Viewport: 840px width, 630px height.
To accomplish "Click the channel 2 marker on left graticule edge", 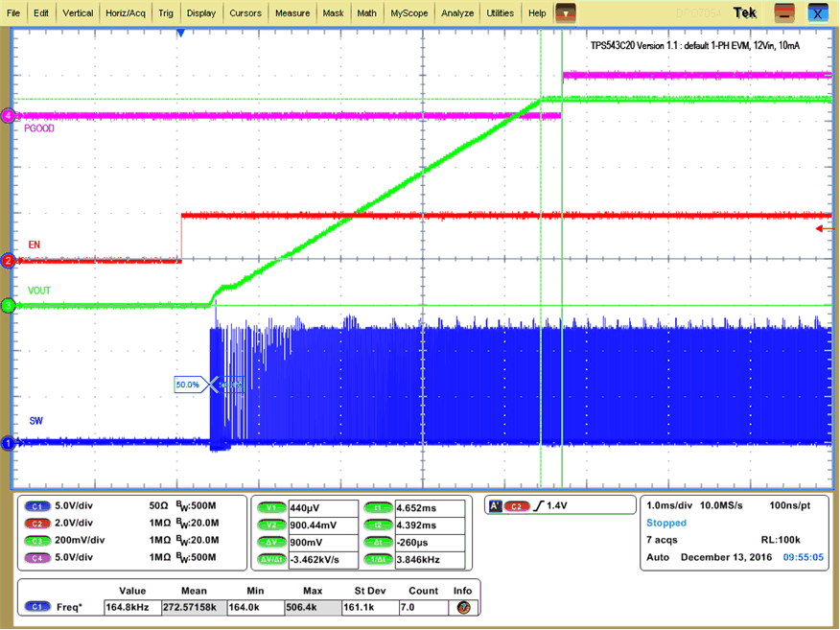I will point(8,259).
